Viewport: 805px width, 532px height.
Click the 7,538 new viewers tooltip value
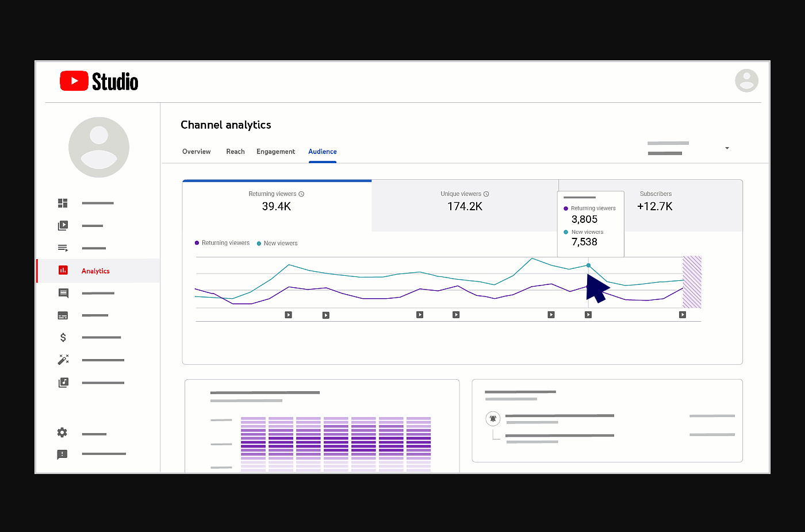coord(584,242)
